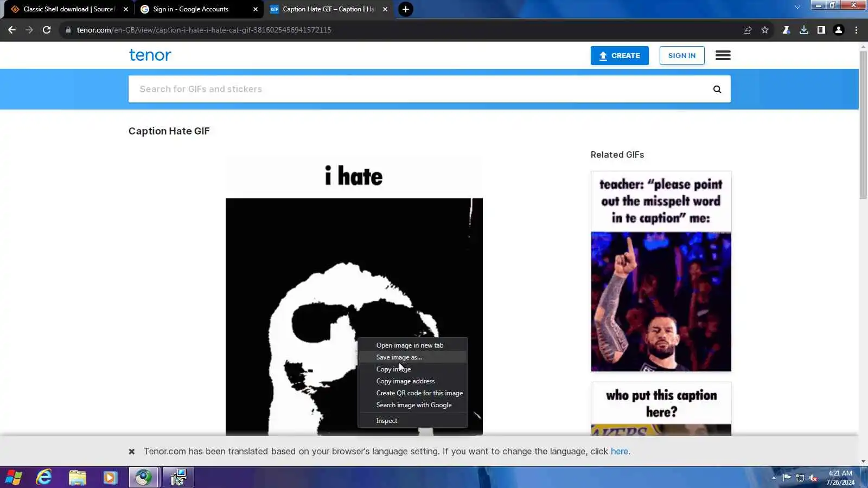The width and height of the screenshot is (868, 488).
Task: Open the who put this caption here GIF
Action: [661, 409]
